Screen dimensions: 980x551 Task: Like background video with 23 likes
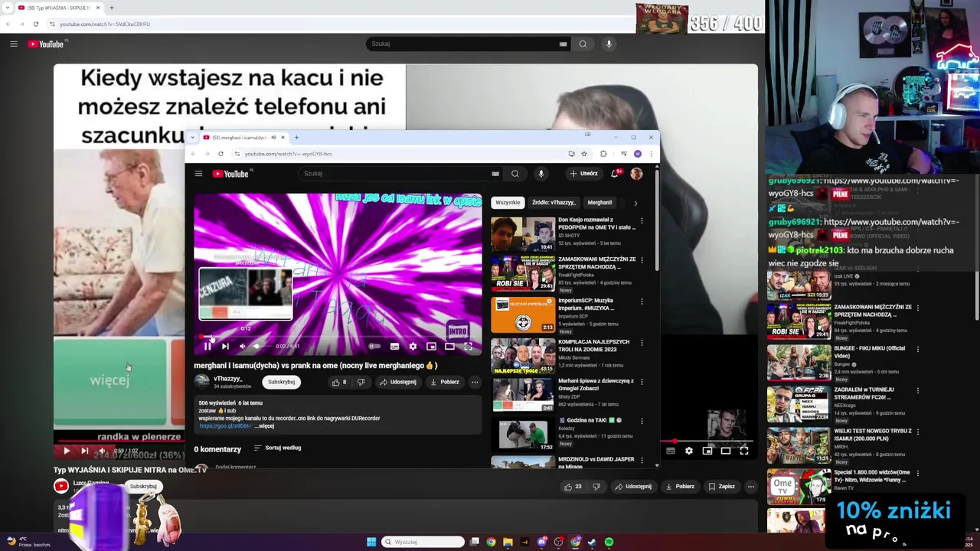pyautogui.click(x=573, y=487)
